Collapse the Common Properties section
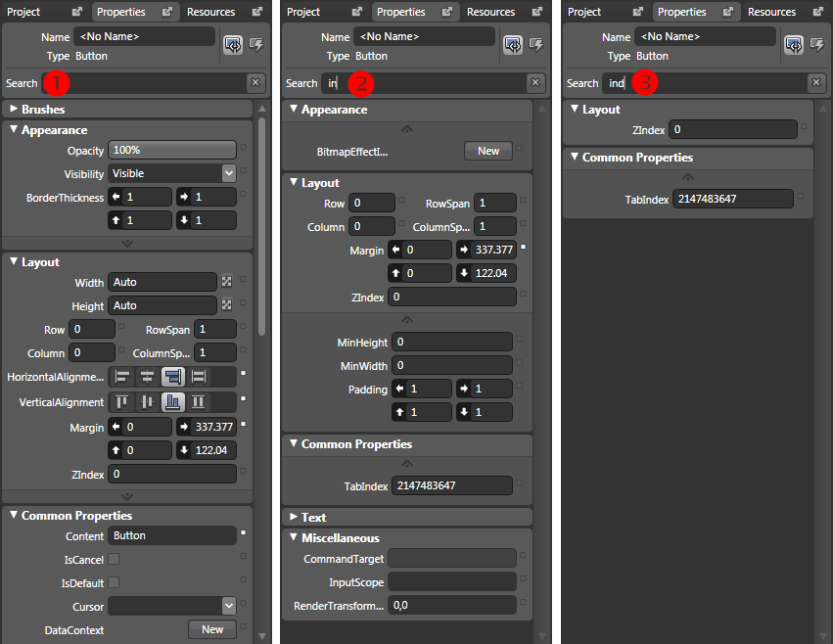This screenshot has width=833, height=644. pos(16,514)
